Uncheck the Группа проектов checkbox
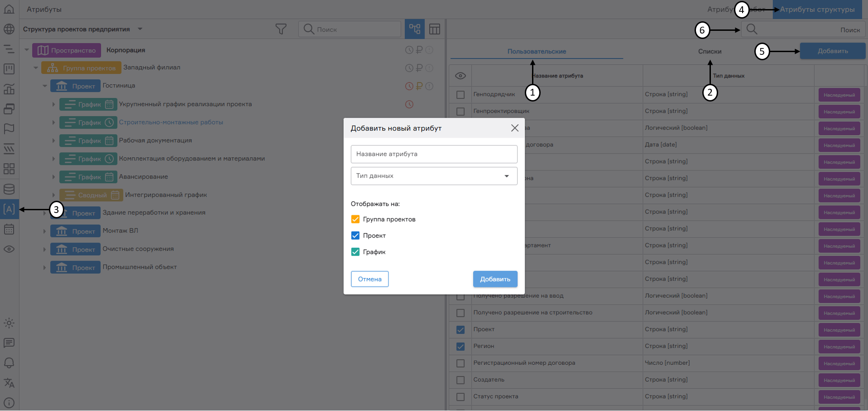The width and height of the screenshot is (868, 411). click(x=355, y=219)
